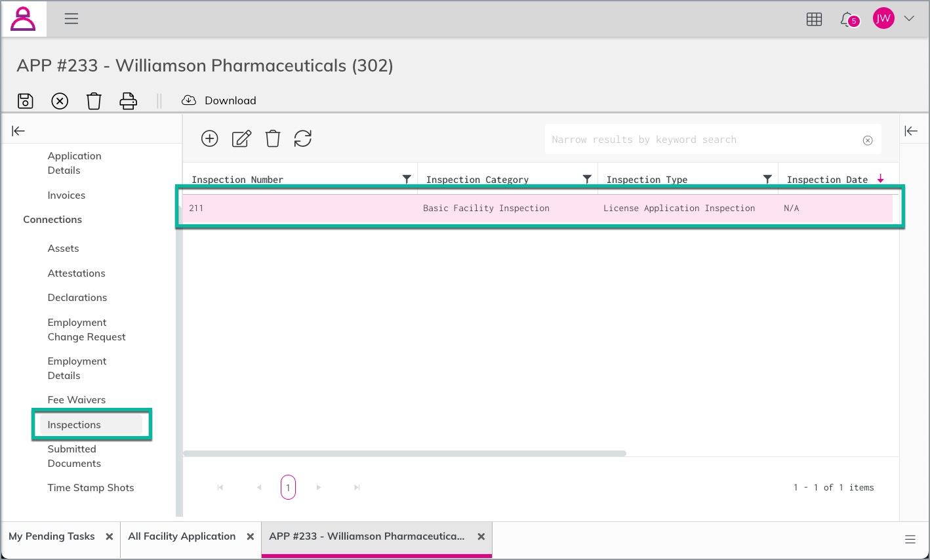Select page 1 in pager

click(x=288, y=487)
